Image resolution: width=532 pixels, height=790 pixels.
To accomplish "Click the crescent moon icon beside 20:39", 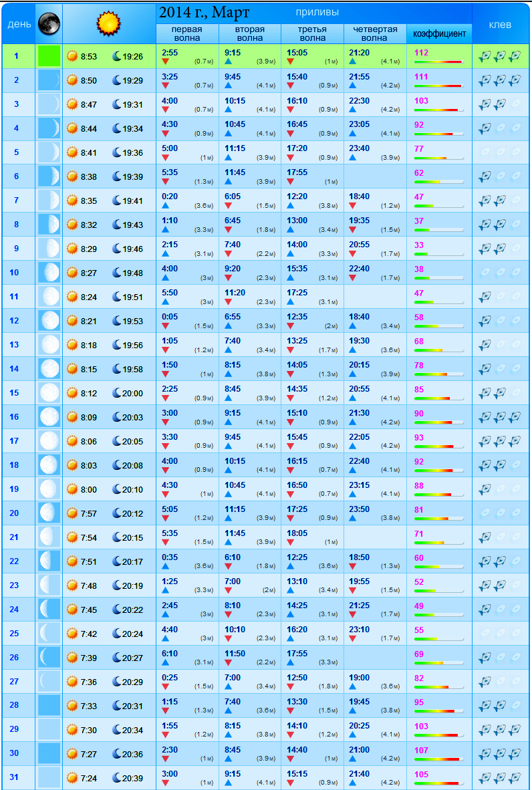I will tap(116, 778).
